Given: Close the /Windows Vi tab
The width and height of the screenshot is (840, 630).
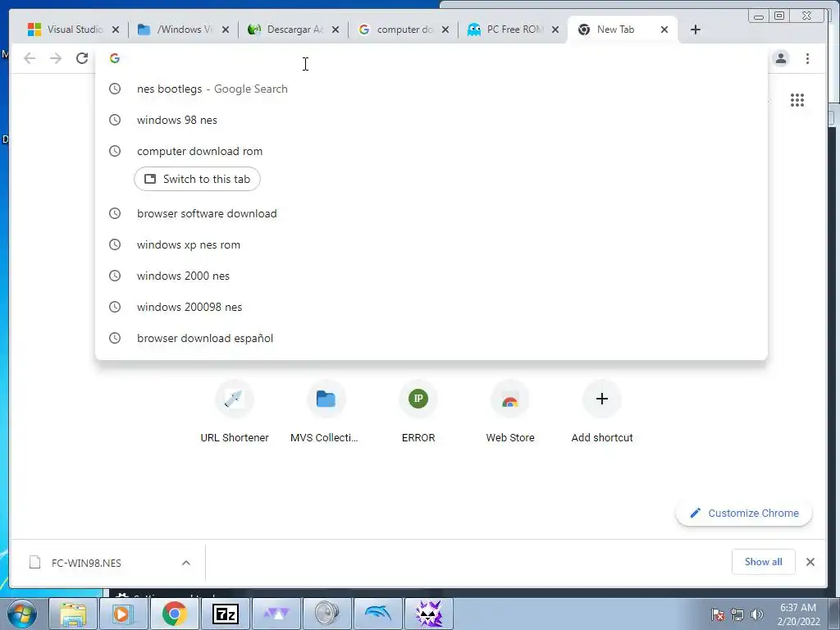Looking at the screenshot, I should [226, 30].
